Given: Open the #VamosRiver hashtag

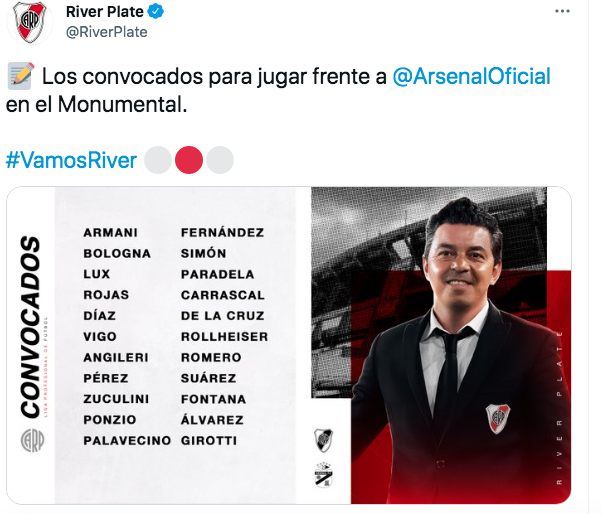Looking at the screenshot, I should pyautogui.click(x=71, y=160).
